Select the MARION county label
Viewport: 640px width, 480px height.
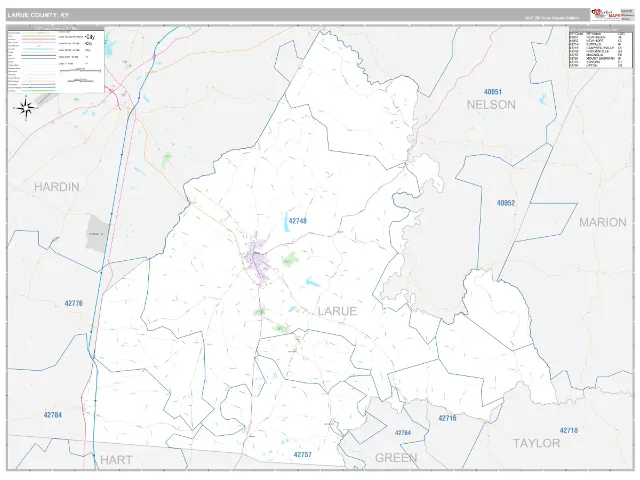pos(603,222)
